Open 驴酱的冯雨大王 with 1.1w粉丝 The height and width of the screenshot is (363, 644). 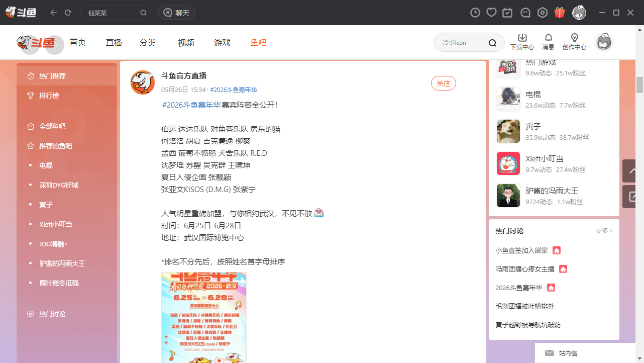pos(554,196)
